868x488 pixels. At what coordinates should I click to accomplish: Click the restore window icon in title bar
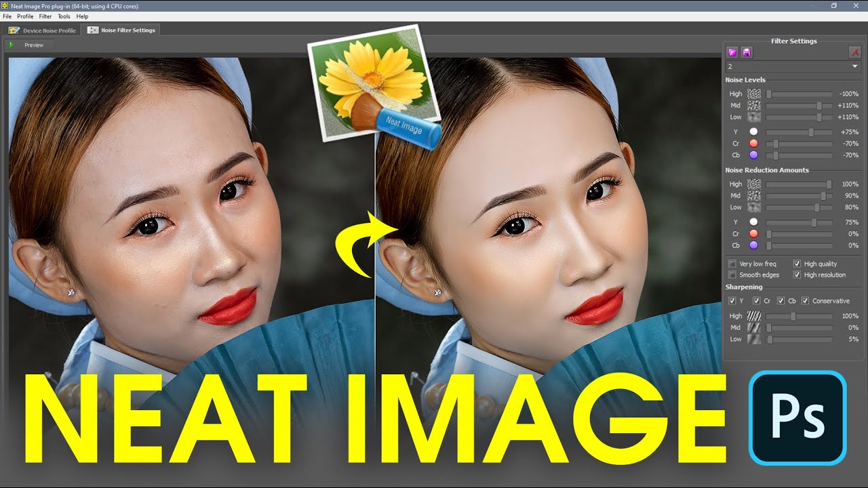click(x=834, y=5)
